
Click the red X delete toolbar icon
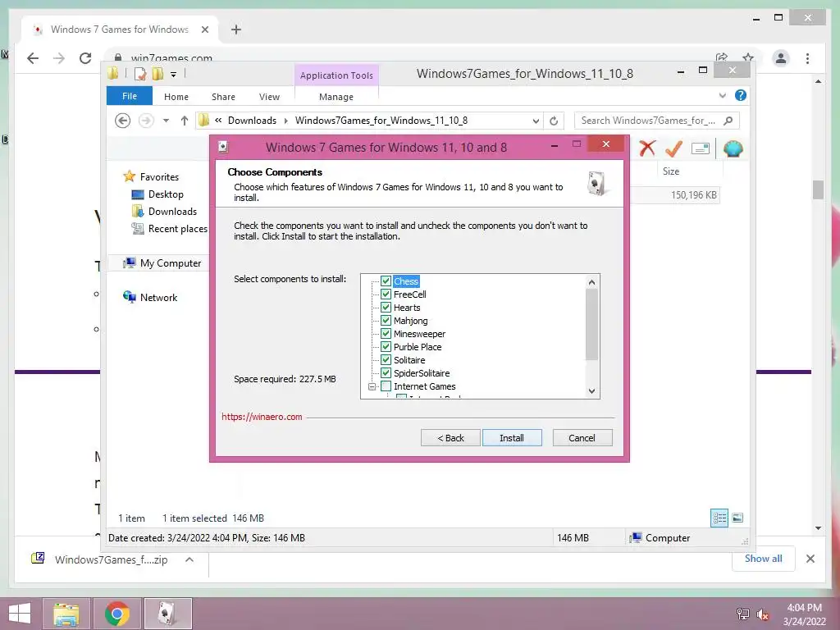click(647, 148)
